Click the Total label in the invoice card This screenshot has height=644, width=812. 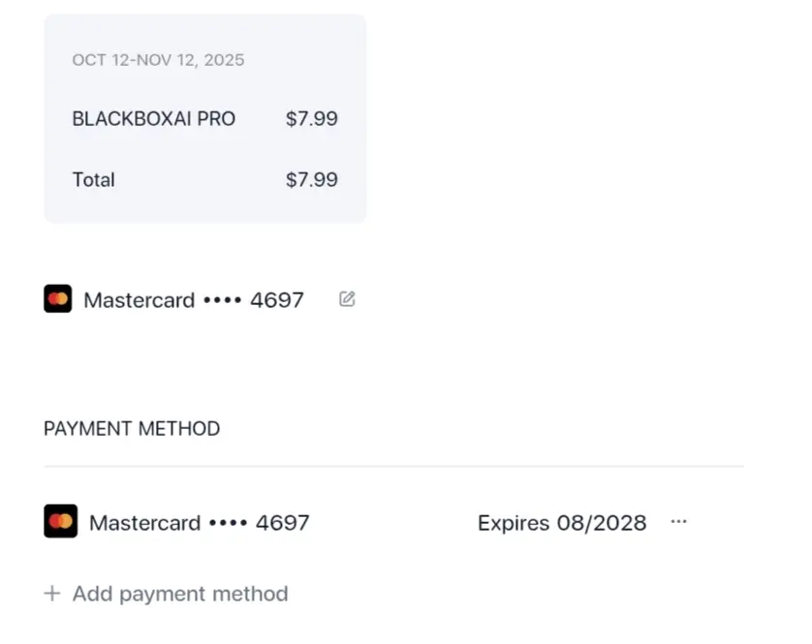tap(93, 179)
